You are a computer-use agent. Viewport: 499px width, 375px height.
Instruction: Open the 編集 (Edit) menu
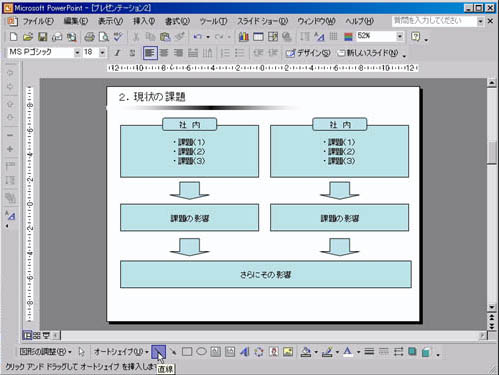(76, 21)
